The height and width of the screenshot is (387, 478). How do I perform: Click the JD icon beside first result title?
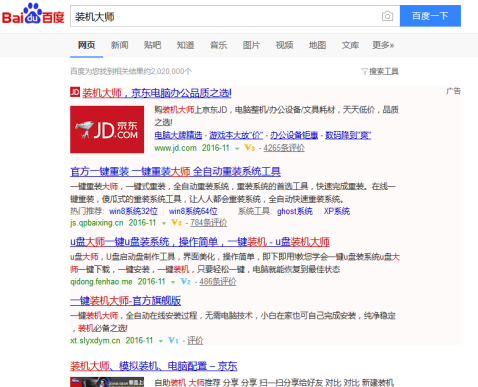pyautogui.click(x=75, y=92)
